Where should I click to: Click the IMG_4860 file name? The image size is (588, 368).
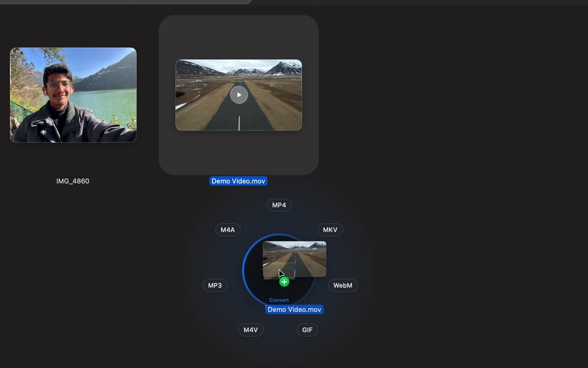73,181
